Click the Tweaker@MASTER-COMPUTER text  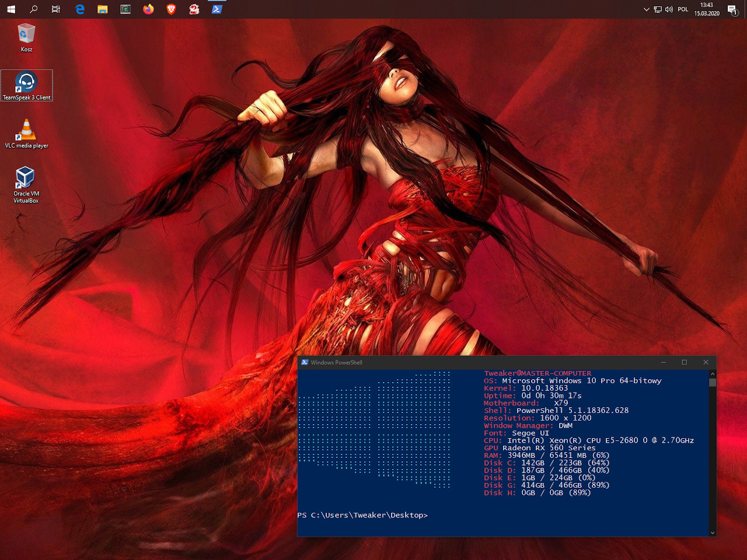pyautogui.click(x=537, y=373)
